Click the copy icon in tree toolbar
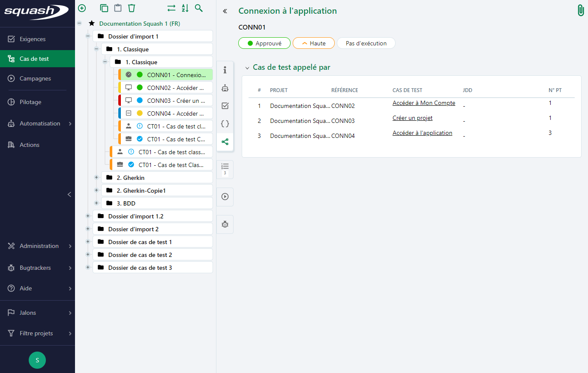588x373 pixels. [104, 8]
